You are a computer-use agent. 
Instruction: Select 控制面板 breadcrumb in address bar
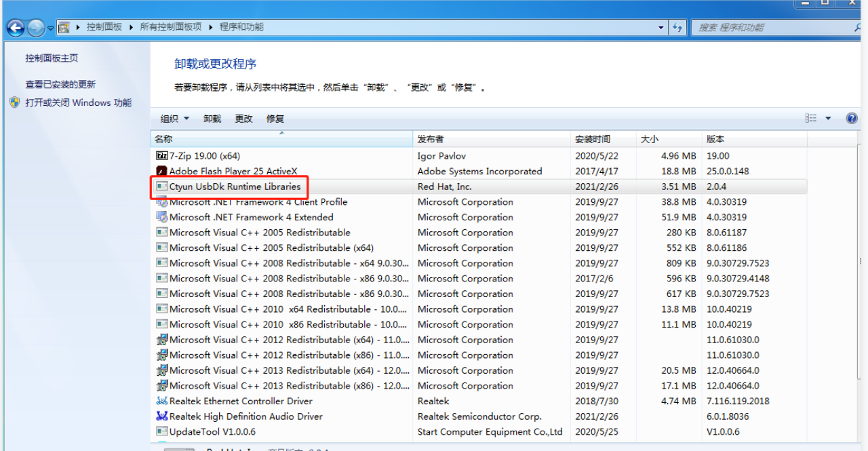click(104, 27)
